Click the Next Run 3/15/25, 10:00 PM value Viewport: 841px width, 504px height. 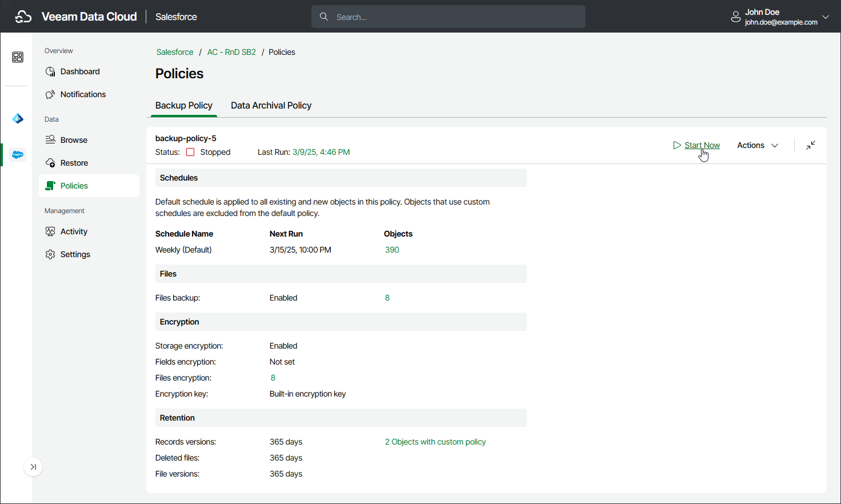(301, 250)
